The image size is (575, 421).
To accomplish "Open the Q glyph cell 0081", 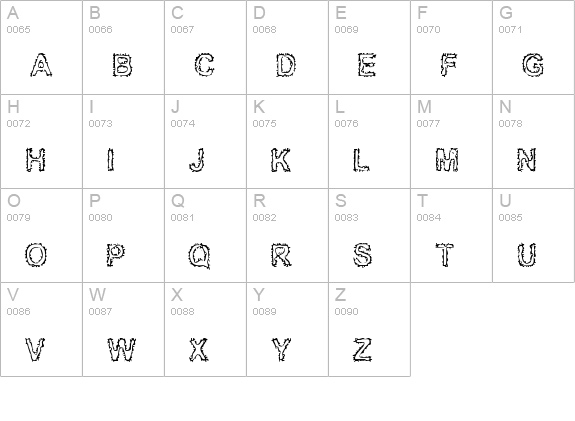I will click(205, 235).
